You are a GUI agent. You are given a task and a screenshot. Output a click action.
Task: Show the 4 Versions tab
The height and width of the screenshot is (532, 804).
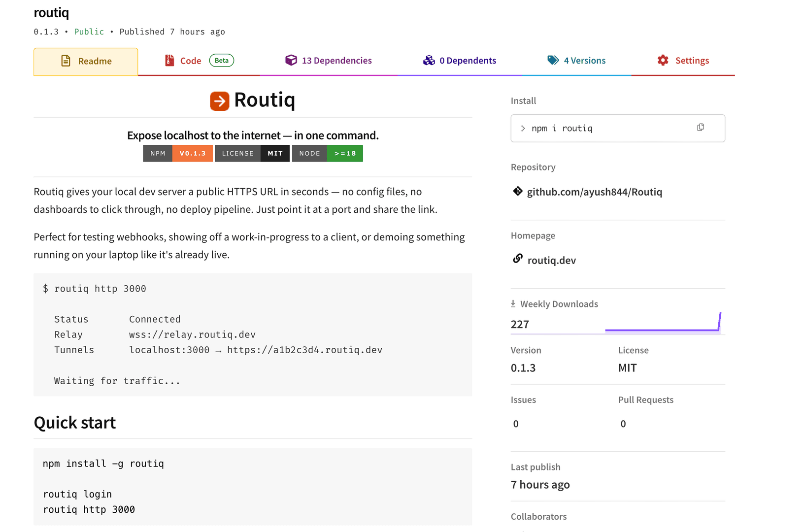tap(576, 61)
